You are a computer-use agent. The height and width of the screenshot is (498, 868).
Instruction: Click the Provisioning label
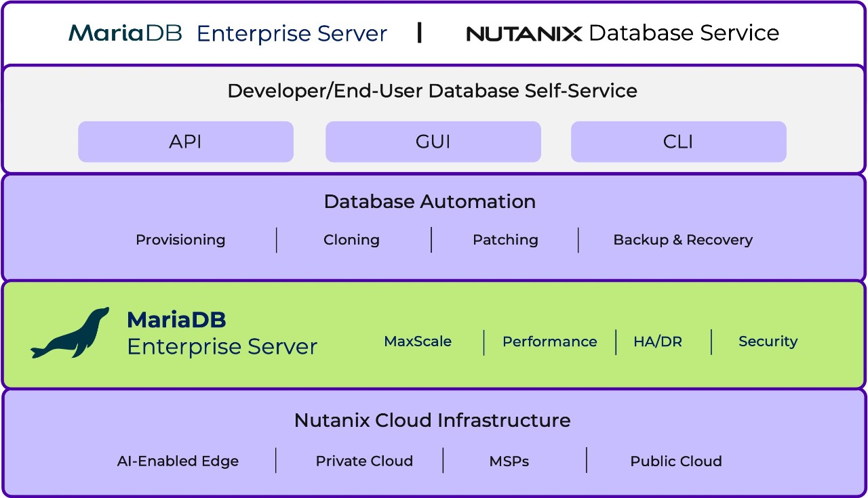pos(180,240)
